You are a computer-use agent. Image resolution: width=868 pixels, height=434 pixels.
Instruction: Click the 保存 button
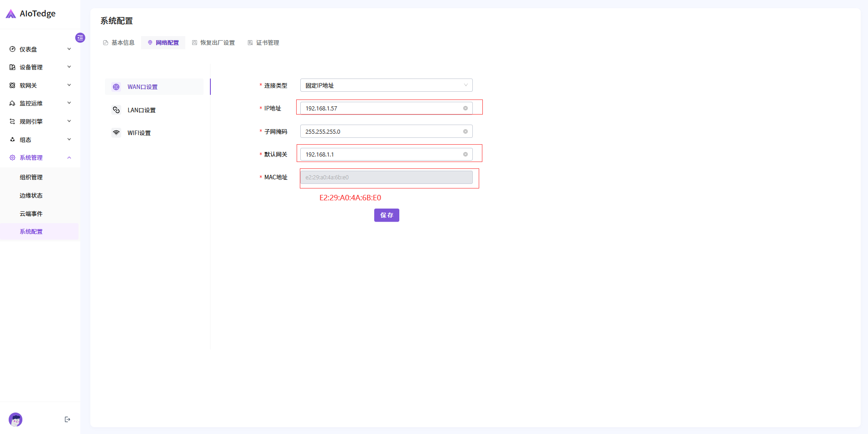(x=387, y=215)
